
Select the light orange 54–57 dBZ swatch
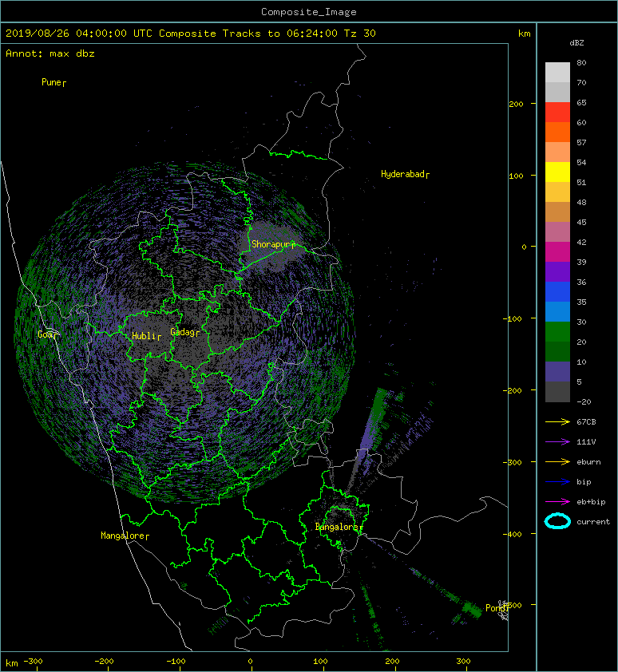click(557, 152)
